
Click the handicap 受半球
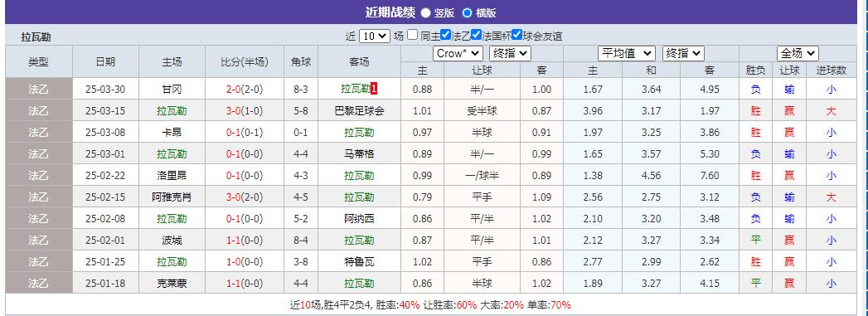pos(482,110)
